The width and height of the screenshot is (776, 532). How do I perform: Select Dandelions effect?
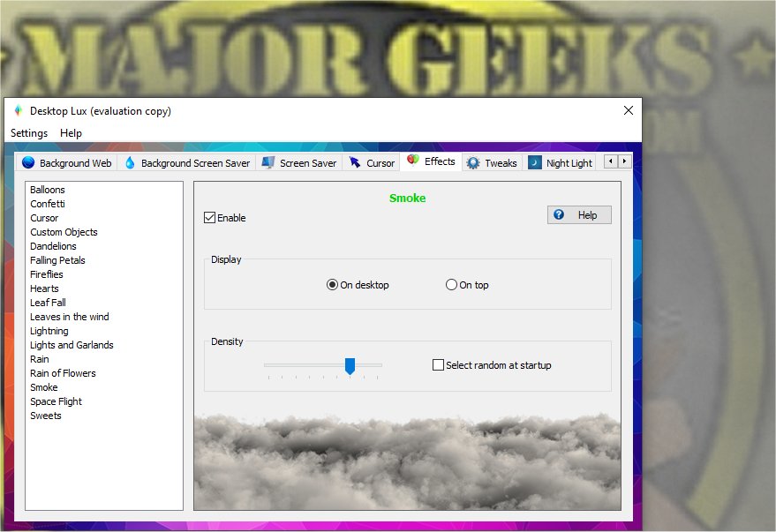click(x=53, y=246)
